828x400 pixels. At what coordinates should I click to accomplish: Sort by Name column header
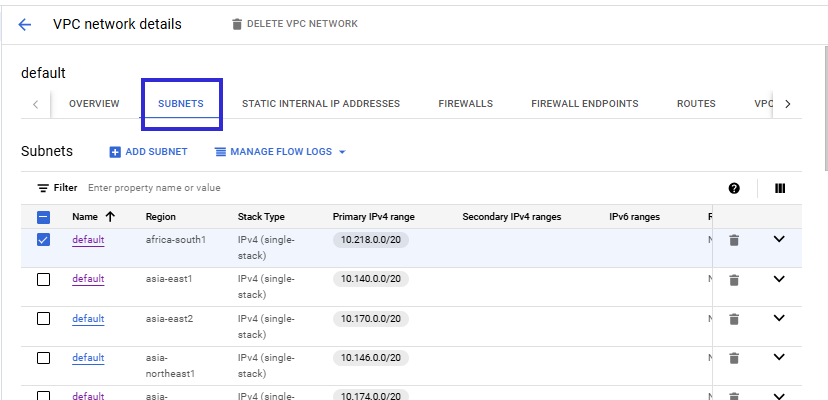pos(93,217)
